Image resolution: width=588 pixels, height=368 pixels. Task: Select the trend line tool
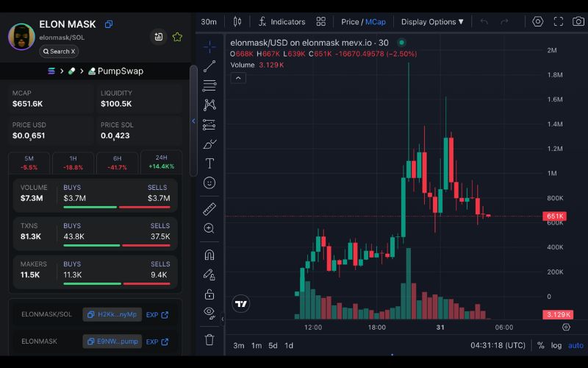click(x=209, y=66)
